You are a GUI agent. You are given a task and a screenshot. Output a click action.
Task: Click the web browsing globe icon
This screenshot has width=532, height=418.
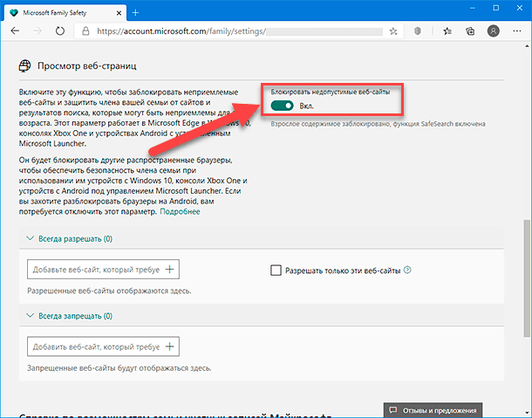[24, 65]
